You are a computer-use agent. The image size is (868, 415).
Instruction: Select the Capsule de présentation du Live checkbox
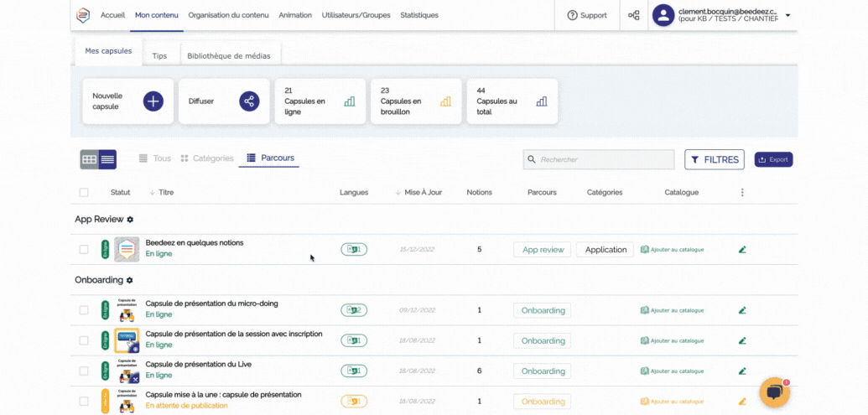point(84,371)
